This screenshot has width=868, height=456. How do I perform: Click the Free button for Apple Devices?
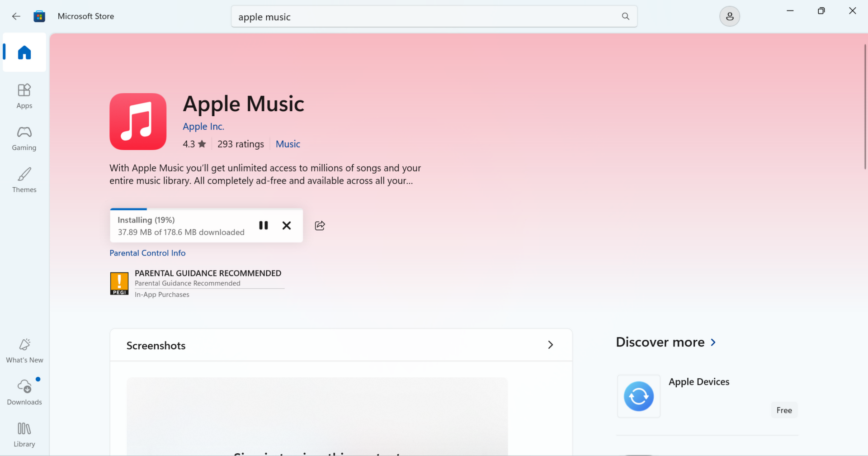[784, 410]
